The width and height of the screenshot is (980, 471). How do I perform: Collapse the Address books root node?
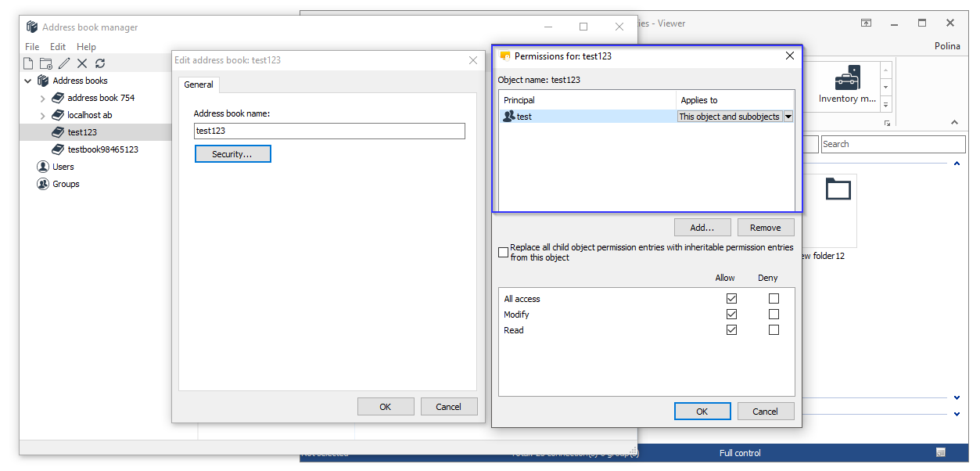tap(28, 81)
